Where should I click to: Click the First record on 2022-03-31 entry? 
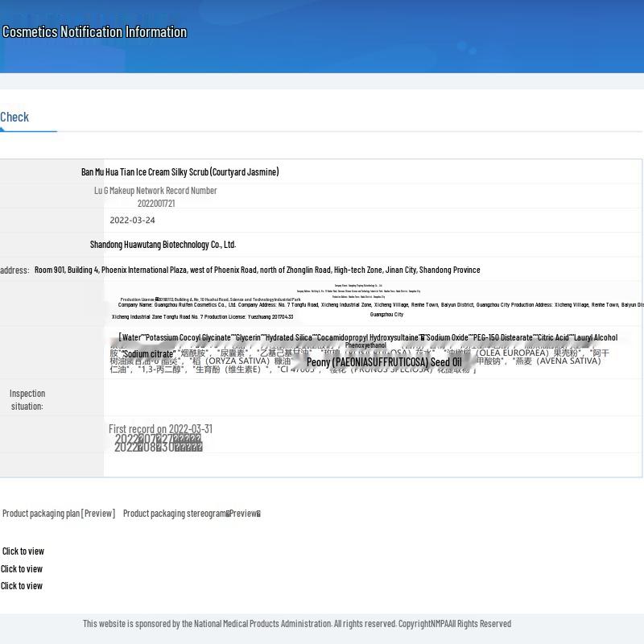coord(160,429)
